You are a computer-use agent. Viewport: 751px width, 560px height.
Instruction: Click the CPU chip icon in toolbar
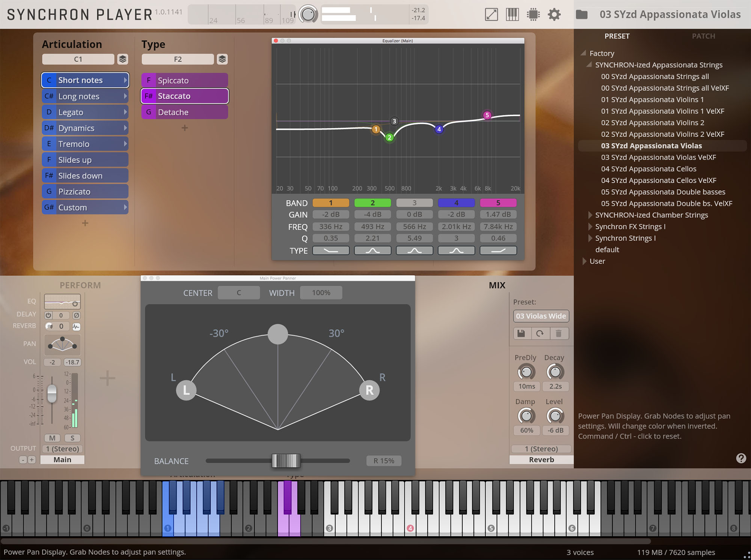533,14
